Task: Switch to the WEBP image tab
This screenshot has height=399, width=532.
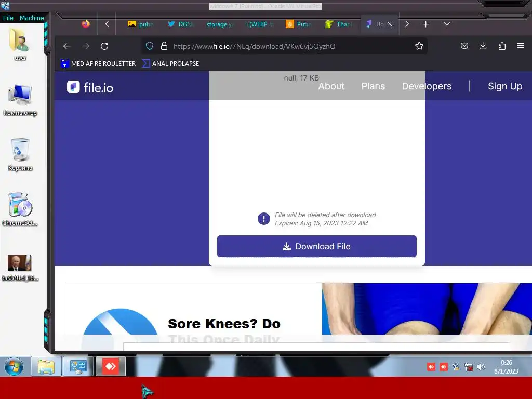Action: (259, 24)
